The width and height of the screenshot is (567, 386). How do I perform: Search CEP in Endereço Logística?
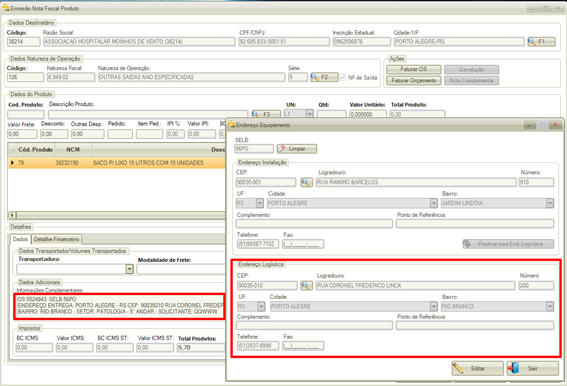click(x=306, y=286)
